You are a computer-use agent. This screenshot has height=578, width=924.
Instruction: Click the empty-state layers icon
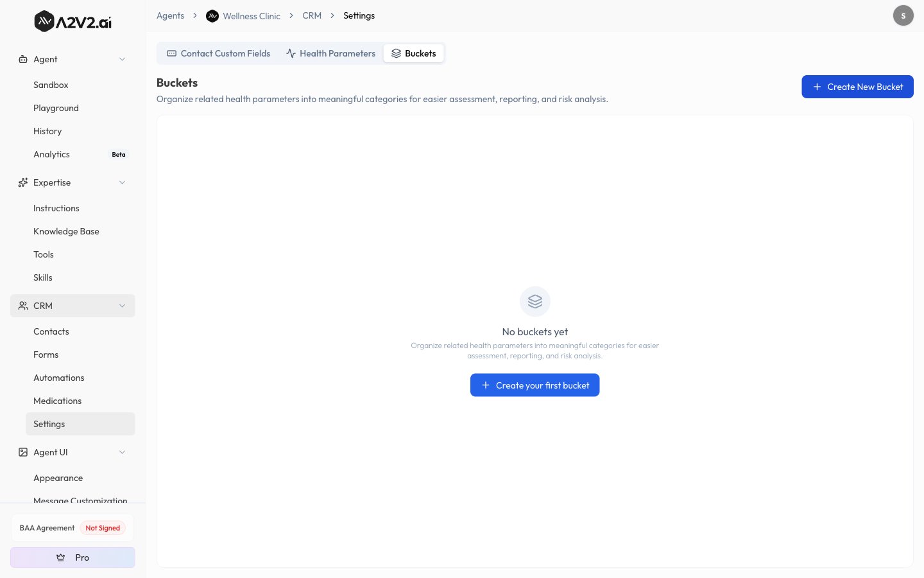(535, 301)
